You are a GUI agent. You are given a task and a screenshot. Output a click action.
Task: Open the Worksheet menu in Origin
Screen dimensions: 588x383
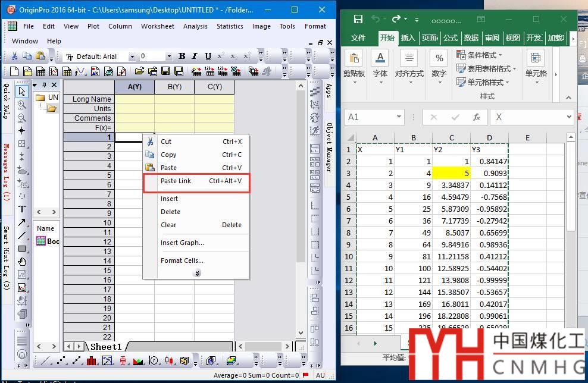[157, 26]
